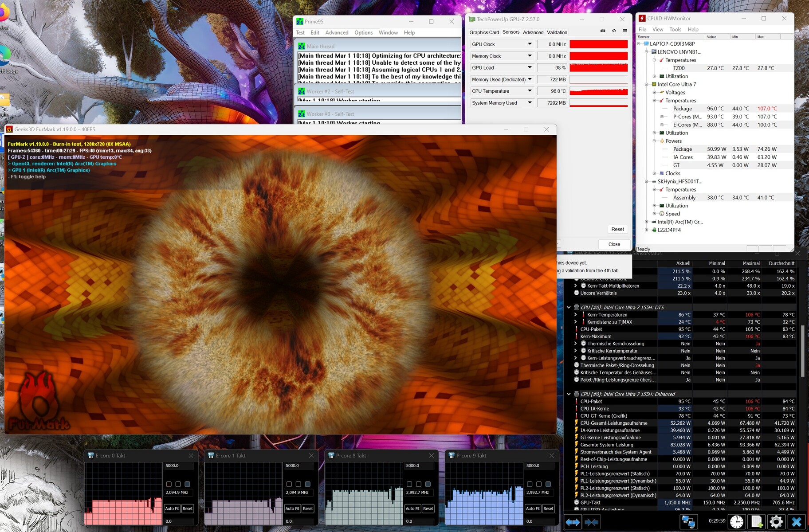Image resolution: width=809 pixels, height=532 pixels.
Task: Open the Prime95 Test menu
Action: 300,33
